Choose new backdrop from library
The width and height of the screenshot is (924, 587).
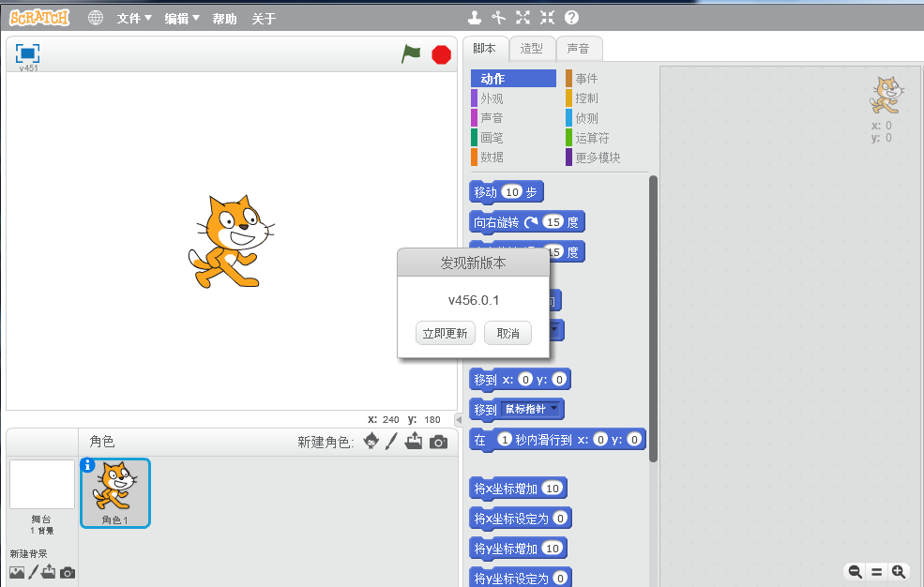point(17,572)
